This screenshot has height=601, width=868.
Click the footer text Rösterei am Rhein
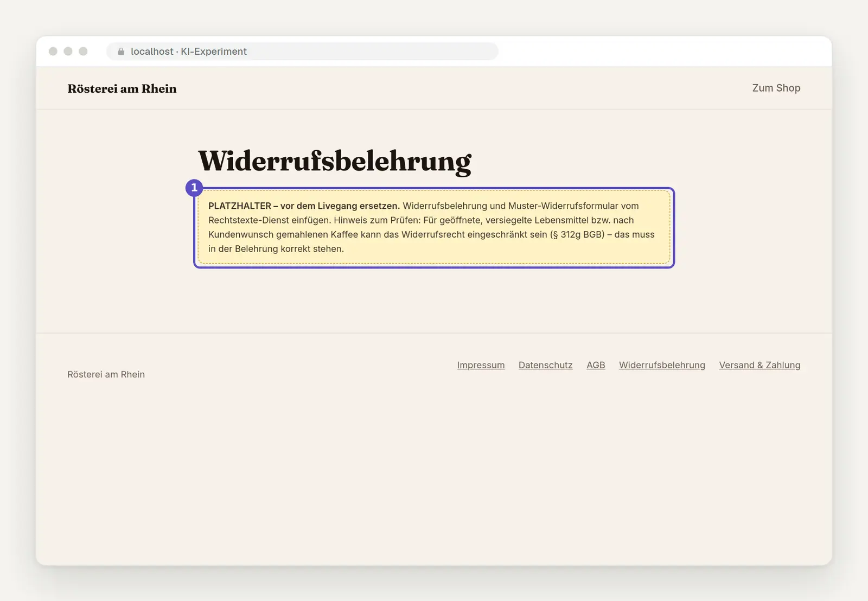106,374
